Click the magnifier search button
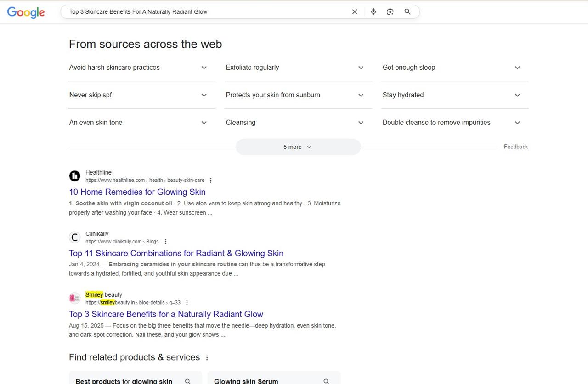This screenshot has width=588, height=384. coord(407,12)
